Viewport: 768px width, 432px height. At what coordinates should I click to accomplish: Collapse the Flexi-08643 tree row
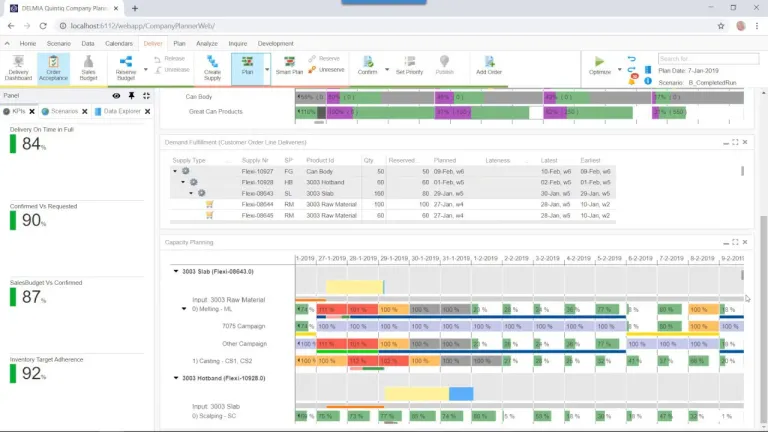point(191,193)
